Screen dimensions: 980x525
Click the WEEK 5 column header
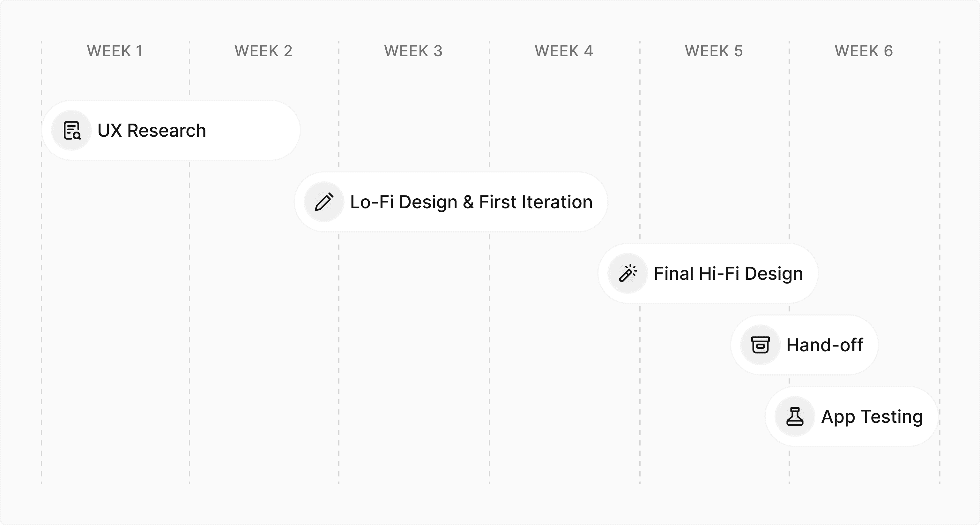coord(714,51)
